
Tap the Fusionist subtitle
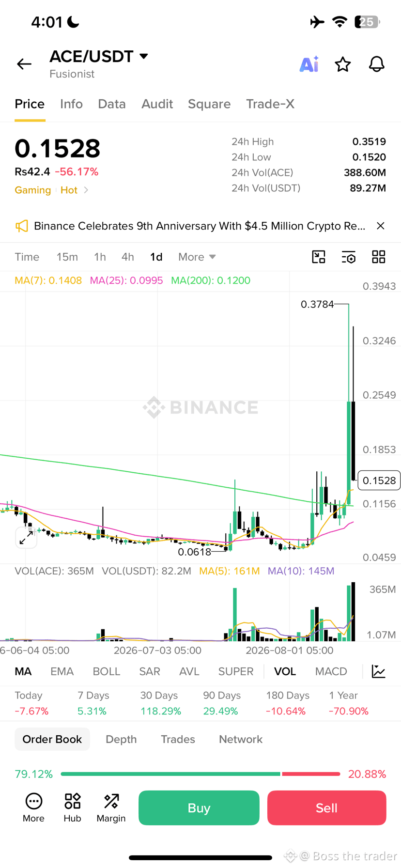[x=72, y=74]
